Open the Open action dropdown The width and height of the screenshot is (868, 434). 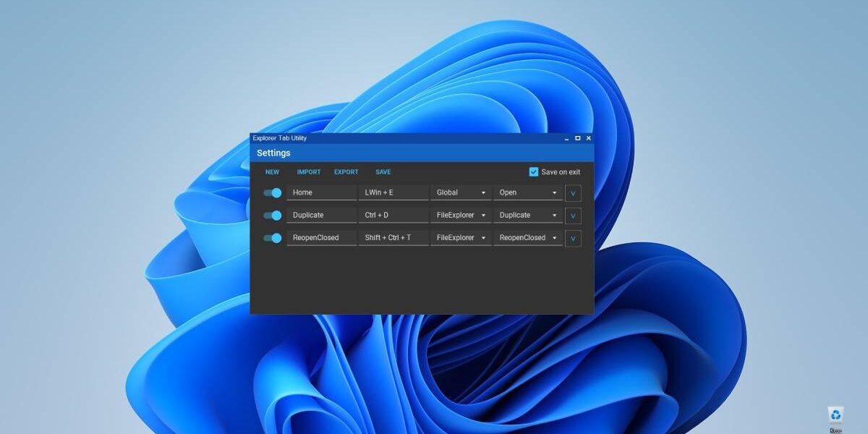coord(528,192)
